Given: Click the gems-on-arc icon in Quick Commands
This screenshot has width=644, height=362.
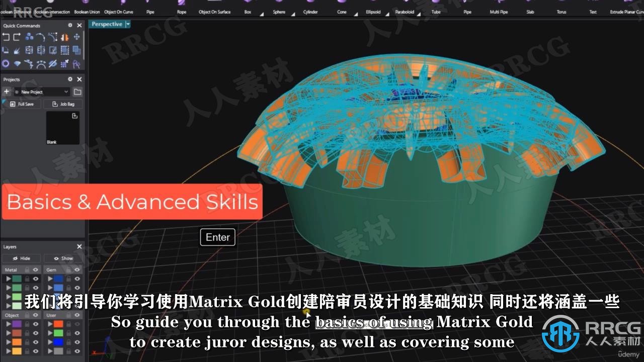Looking at the screenshot, I should click(x=41, y=64).
